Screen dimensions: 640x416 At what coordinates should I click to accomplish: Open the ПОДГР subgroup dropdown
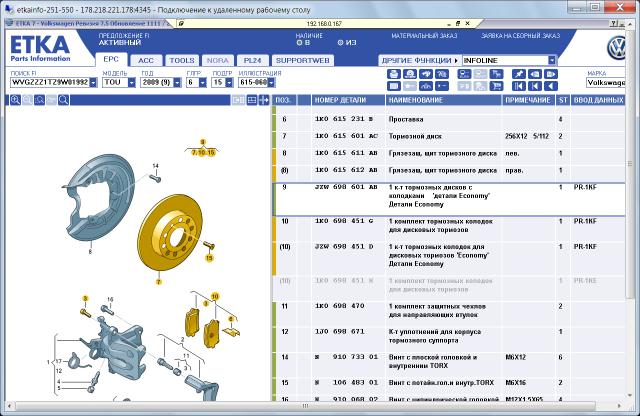(x=229, y=82)
